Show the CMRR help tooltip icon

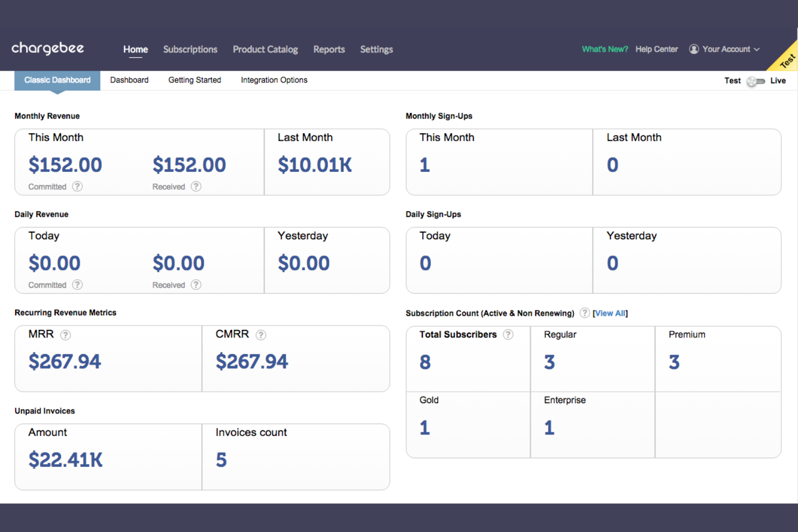tap(261, 335)
